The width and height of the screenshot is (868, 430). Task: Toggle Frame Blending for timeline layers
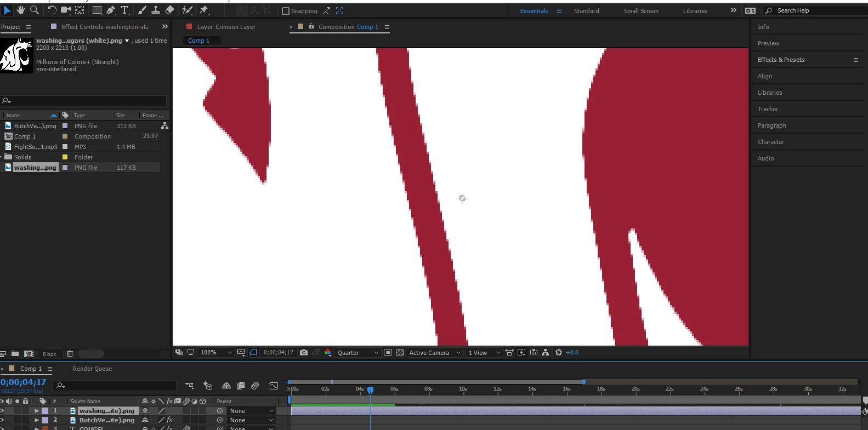[x=241, y=386]
